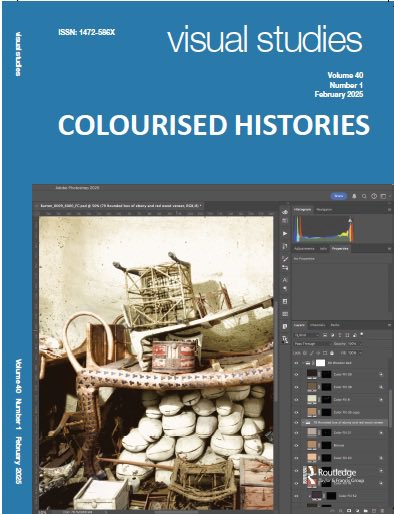Hide the Bronze layer
Viewport: 394px width, 514px height.
click(x=296, y=445)
